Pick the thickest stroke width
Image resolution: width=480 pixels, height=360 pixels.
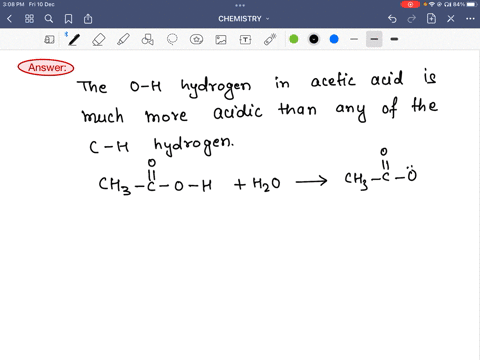tap(394, 39)
